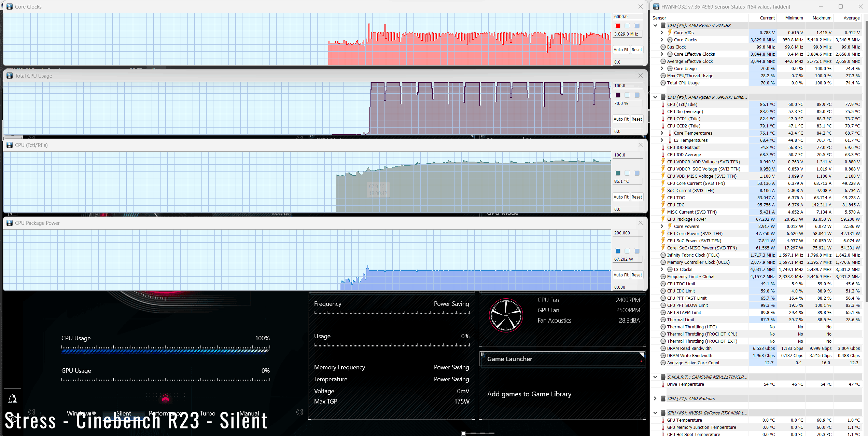Expand the GPU [#1] AMD Radeon group
The width and height of the screenshot is (868, 436).
click(655, 398)
